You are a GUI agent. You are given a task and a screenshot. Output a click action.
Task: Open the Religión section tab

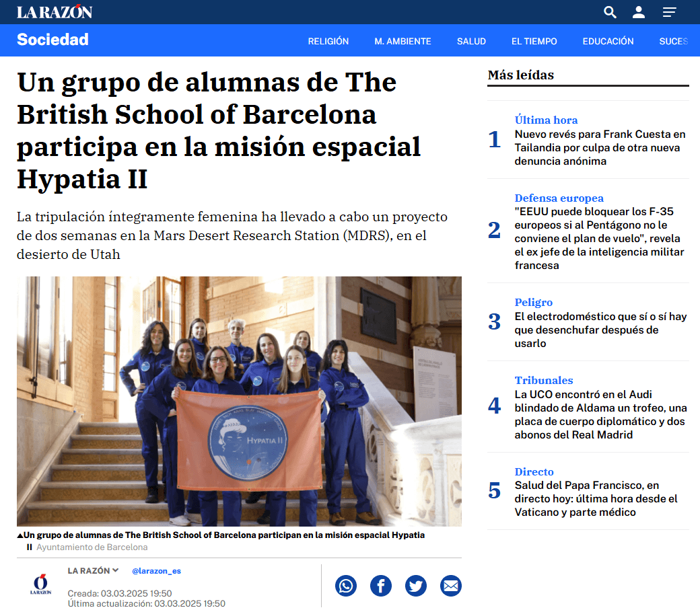[328, 41]
